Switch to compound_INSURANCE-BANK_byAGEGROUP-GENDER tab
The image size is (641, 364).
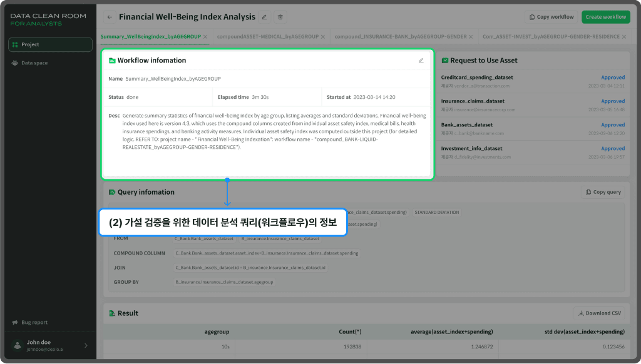pos(401,37)
